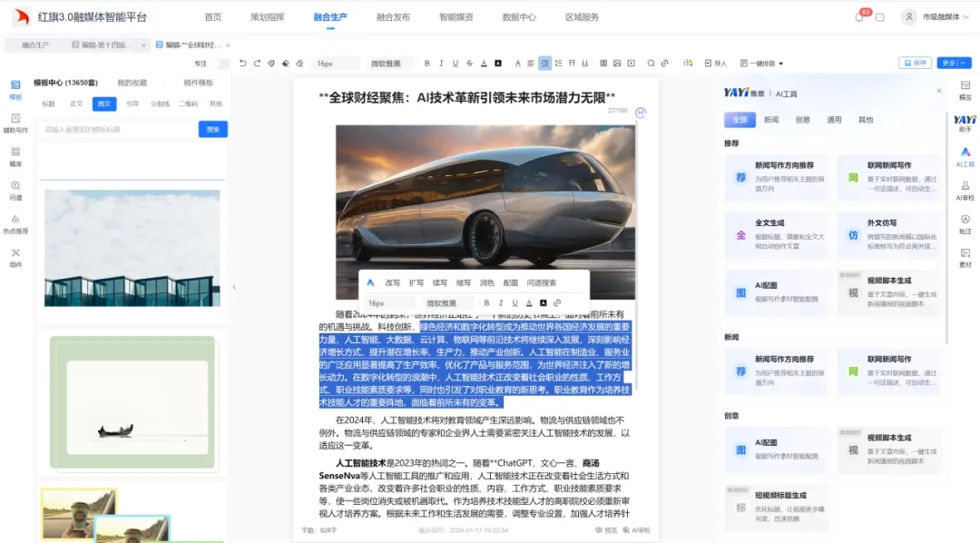Undo the last edit

tap(242, 63)
